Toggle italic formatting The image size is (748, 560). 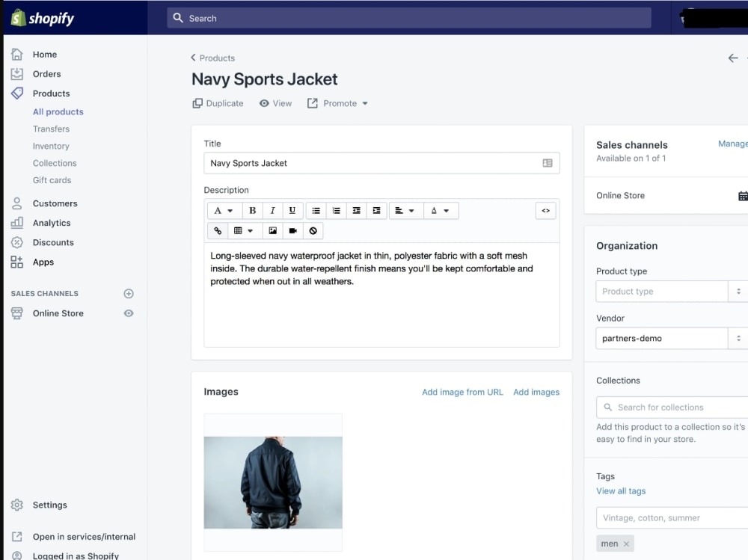point(272,210)
